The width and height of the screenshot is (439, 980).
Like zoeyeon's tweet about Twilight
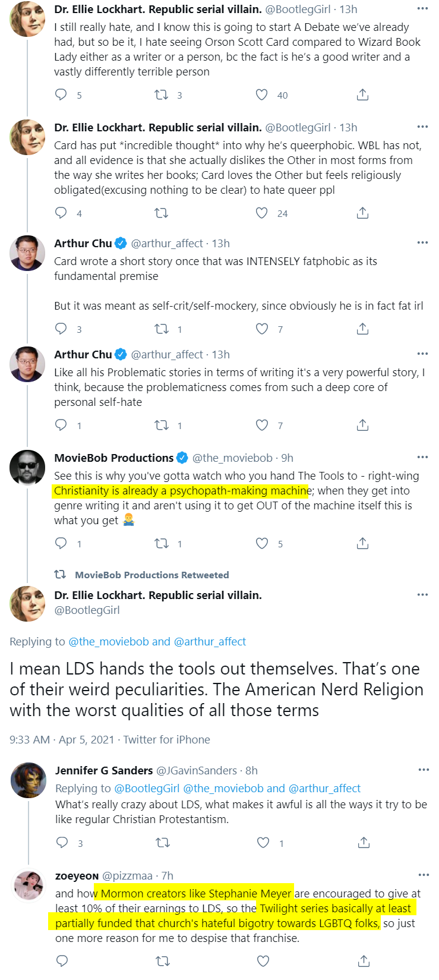click(263, 961)
